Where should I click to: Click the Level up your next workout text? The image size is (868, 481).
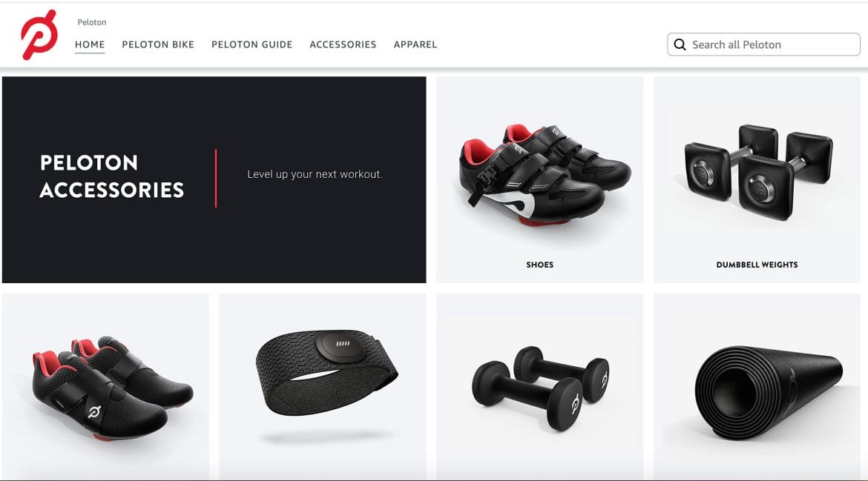pos(315,174)
